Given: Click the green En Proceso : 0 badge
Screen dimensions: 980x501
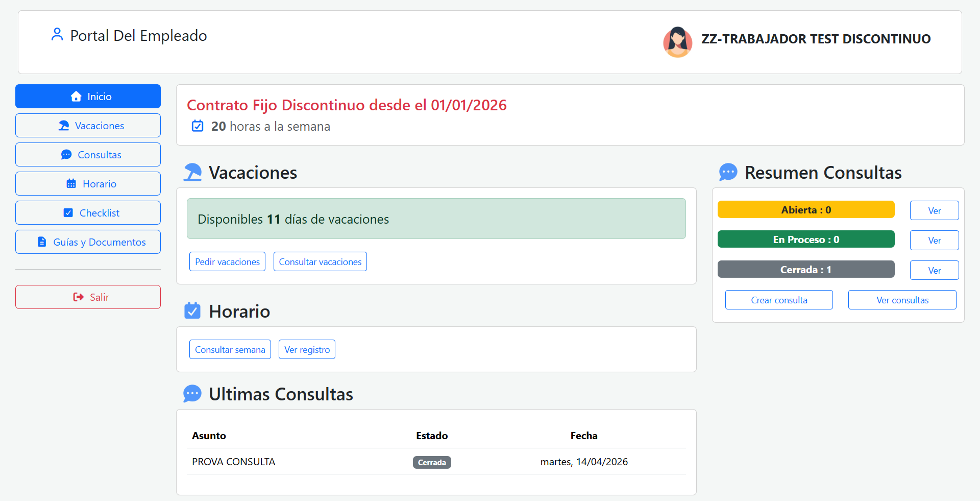Looking at the screenshot, I should 806,239.
